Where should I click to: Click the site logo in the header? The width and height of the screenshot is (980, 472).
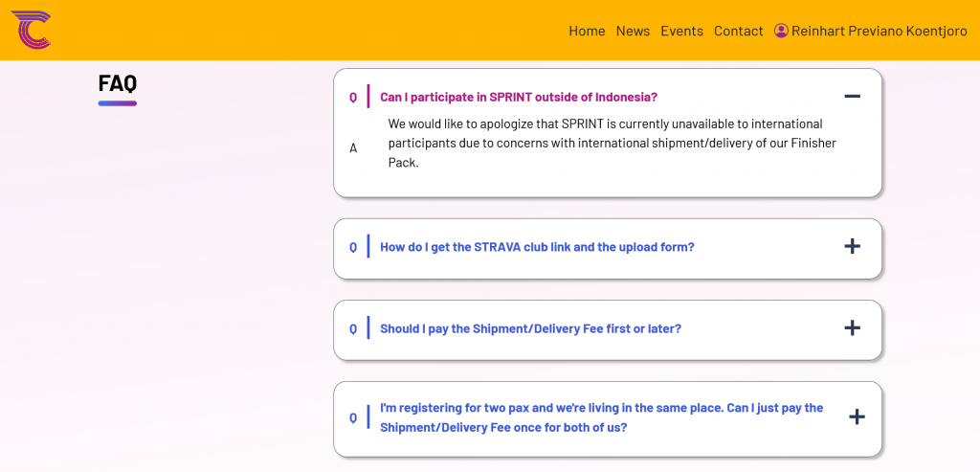(x=31, y=30)
